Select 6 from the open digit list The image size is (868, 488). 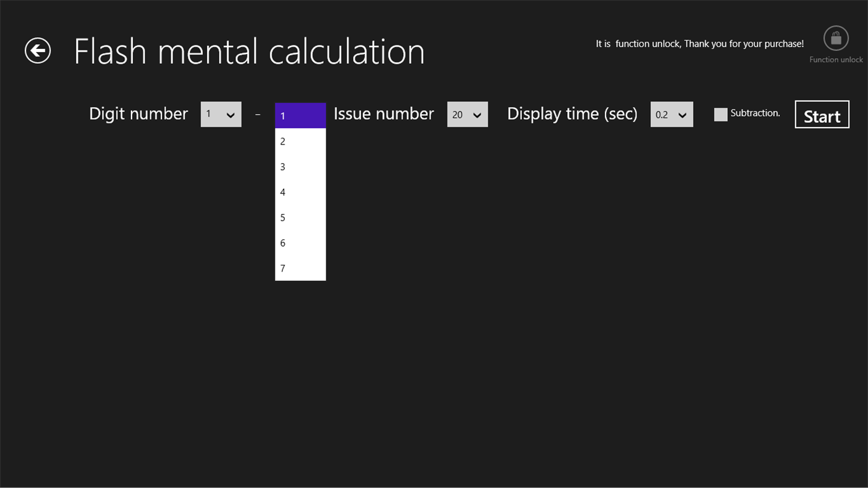(300, 242)
